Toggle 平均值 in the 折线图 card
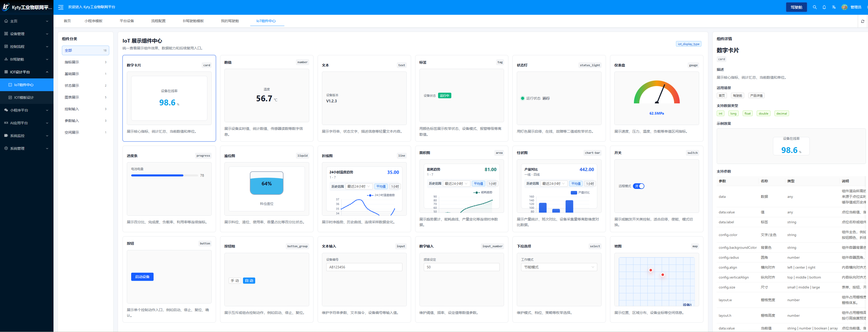 point(381,187)
